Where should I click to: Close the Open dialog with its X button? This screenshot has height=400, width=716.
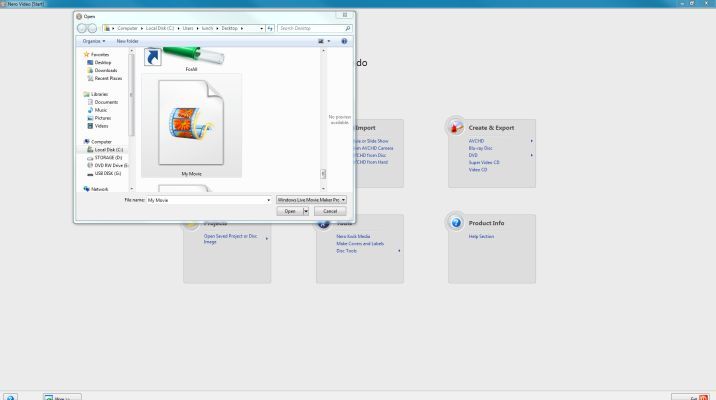345,15
